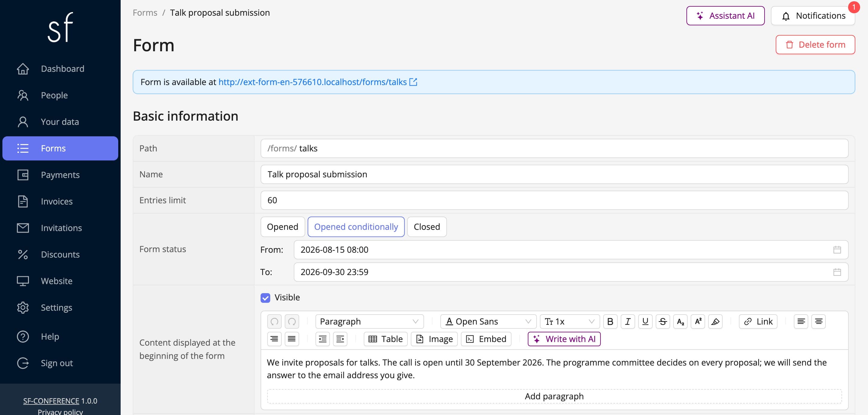Go to People in the sidebar

pyautogui.click(x=60, y=95)
